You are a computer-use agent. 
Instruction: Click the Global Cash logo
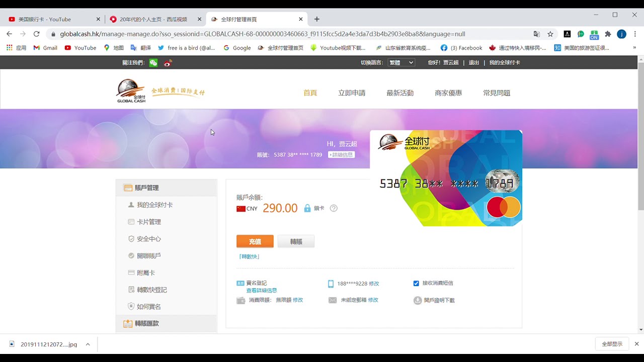pyautogui.click(x=131, y=91)
